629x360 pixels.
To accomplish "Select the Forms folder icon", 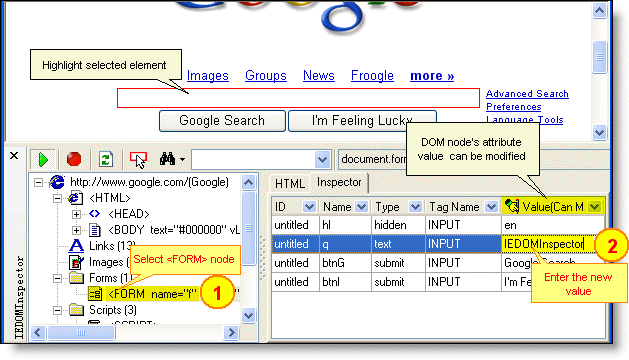I will click(x=76, y=278).
